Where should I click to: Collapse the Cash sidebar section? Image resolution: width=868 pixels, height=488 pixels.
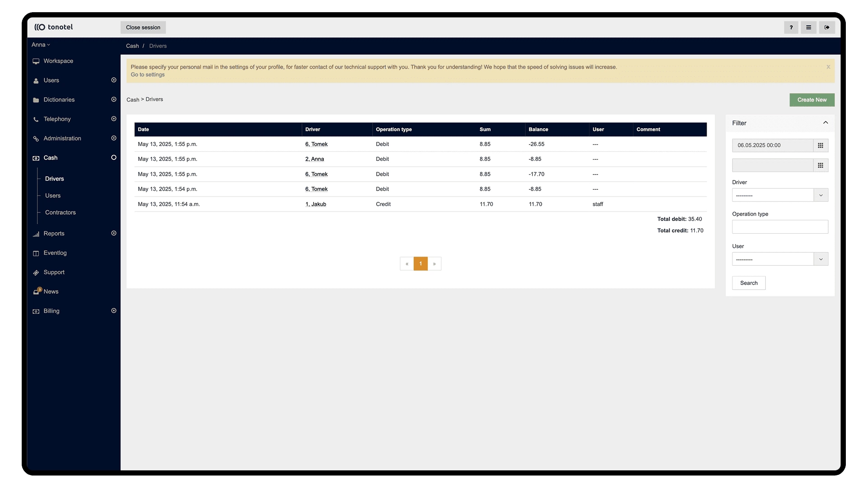[x=113, y=158]
